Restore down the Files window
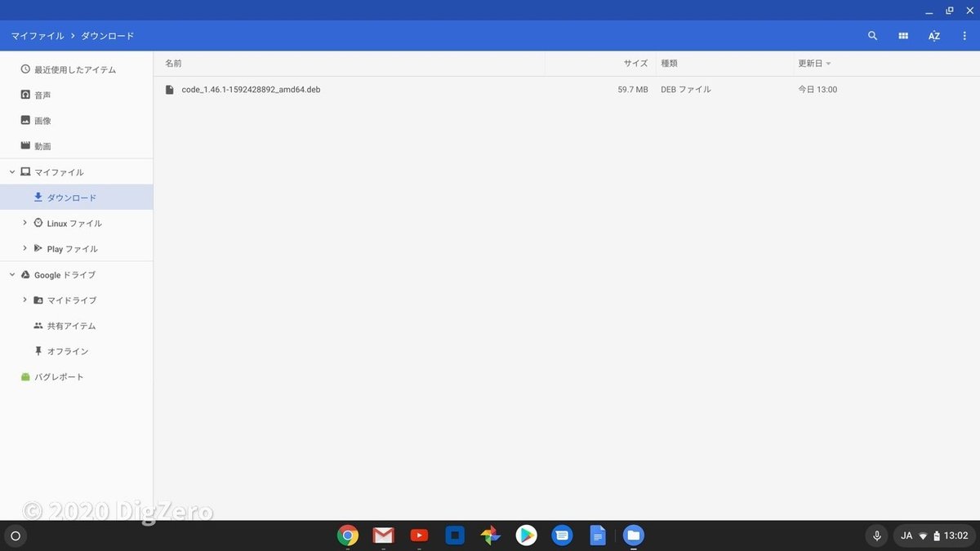 click(949, 11)
